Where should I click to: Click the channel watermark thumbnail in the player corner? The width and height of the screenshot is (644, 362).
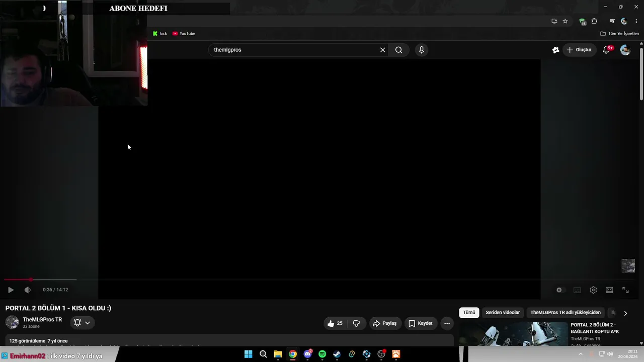[628, 265]
